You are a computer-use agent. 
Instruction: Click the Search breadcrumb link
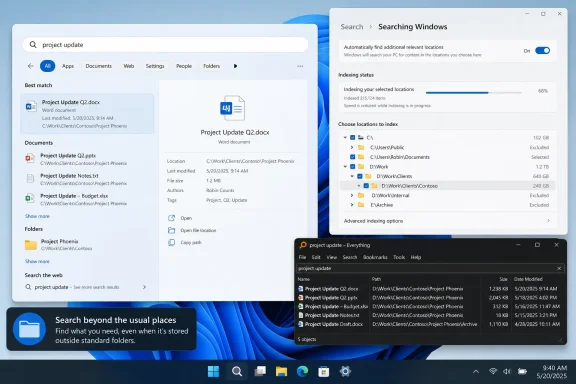point(352,27)
